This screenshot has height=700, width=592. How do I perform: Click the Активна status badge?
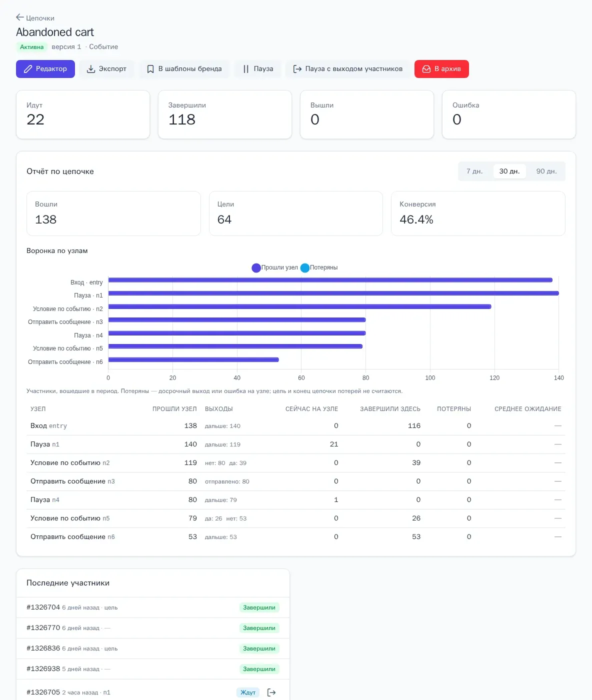click(32, 47)
